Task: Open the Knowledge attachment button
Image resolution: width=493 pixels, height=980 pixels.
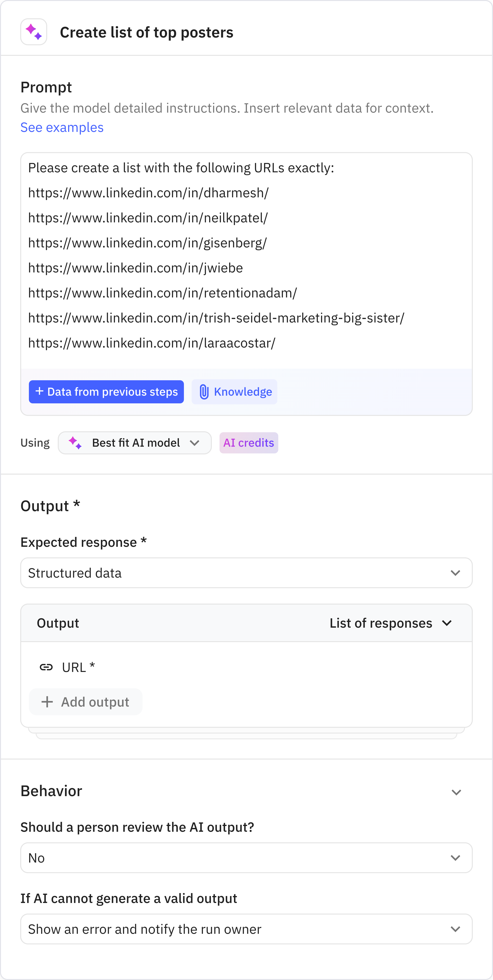Action: [x=234, y=392]
